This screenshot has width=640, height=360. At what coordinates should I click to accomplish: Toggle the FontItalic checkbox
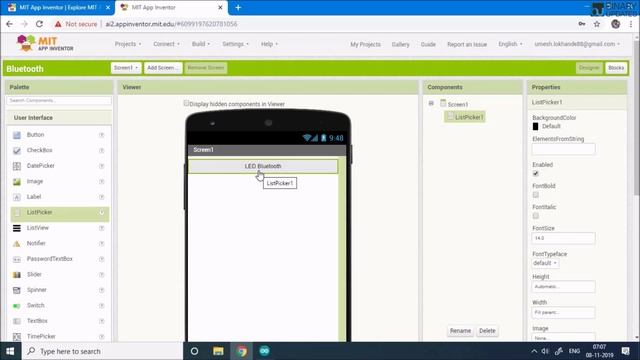(536, 216)
